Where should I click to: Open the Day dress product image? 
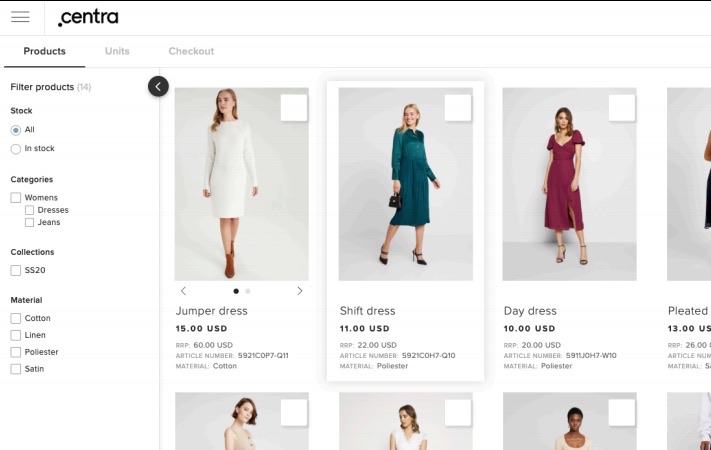(x=570, y=184)
